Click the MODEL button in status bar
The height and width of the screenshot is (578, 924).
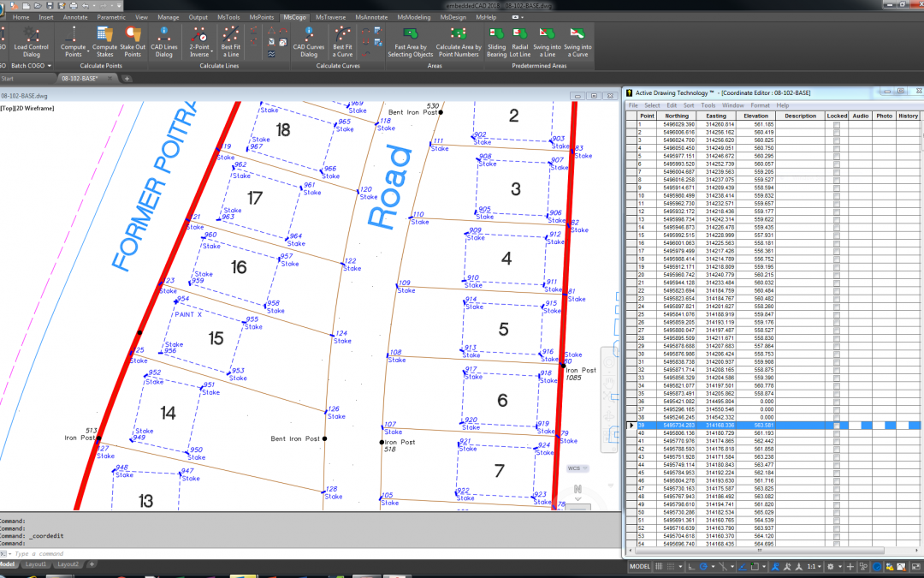click(640, 567)
